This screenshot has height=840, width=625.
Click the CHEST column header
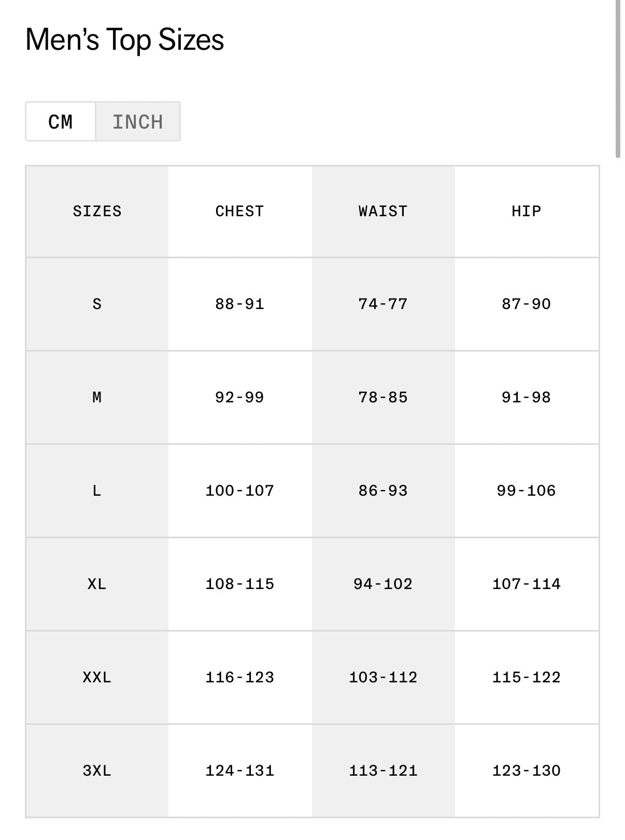(x=240, y=212)
